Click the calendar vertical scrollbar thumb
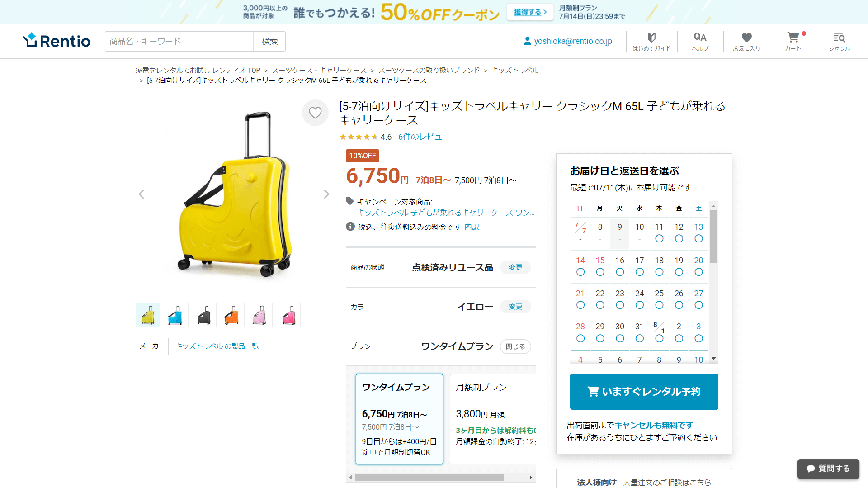Screen dimensions: 868x488 [x=713, y=237]
